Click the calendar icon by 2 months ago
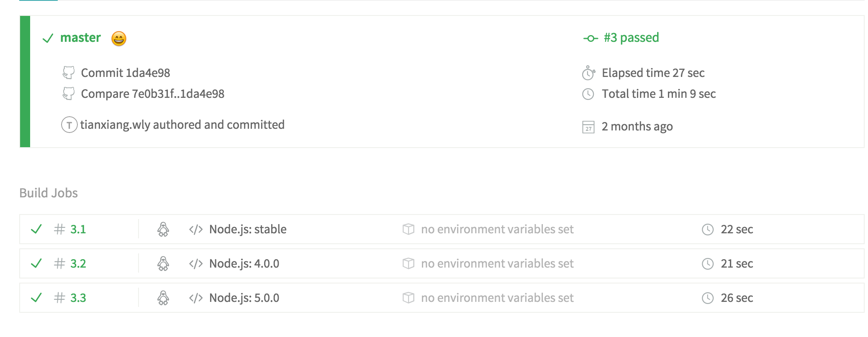This screenshot has width=868, height=337. click(x=588, y=127)
